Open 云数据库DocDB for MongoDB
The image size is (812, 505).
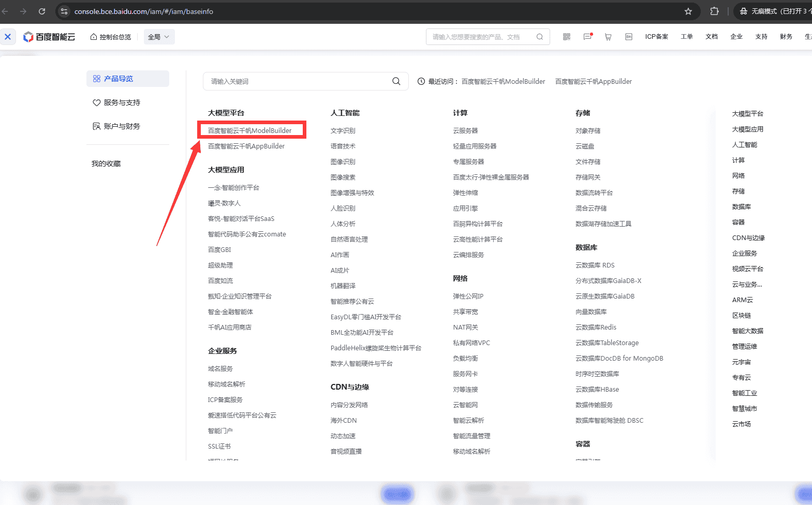pyautogui.click(x=619, y=358)
